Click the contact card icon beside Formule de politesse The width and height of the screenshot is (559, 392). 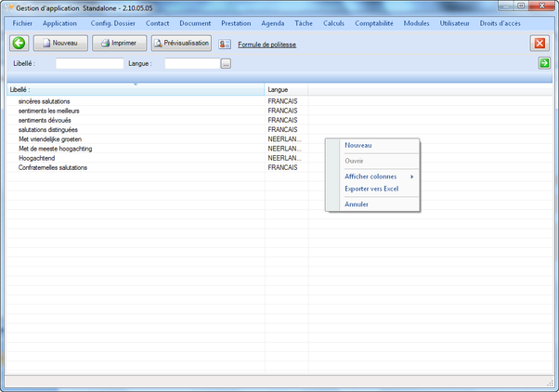tap(225, 44)
